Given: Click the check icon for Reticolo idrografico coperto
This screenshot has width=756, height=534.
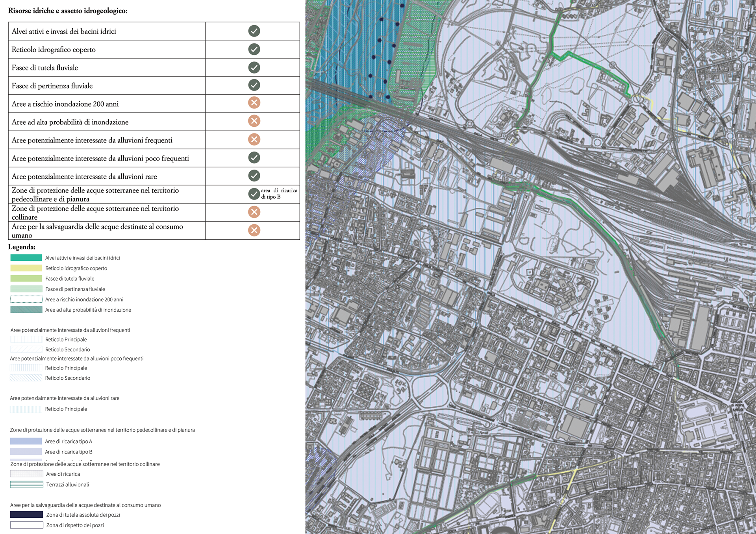Looking at the screenshot, I should pos(254,49).
